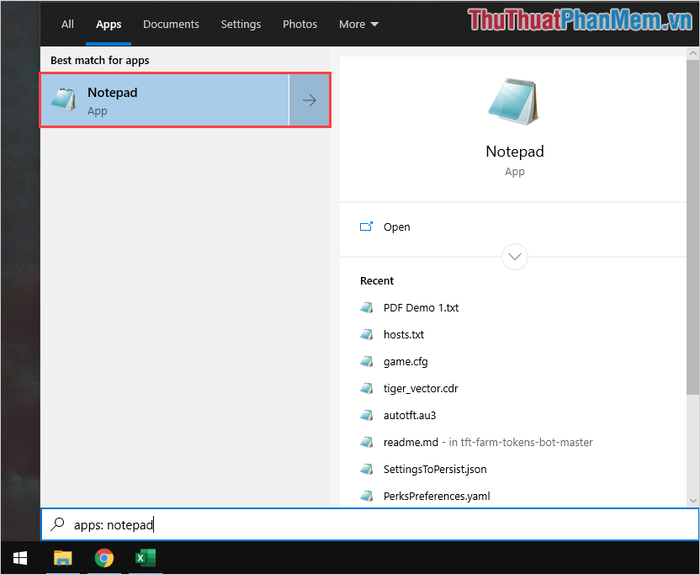Select the Apps search tab
The image size is (700, 575).
(x=108, y=24)
